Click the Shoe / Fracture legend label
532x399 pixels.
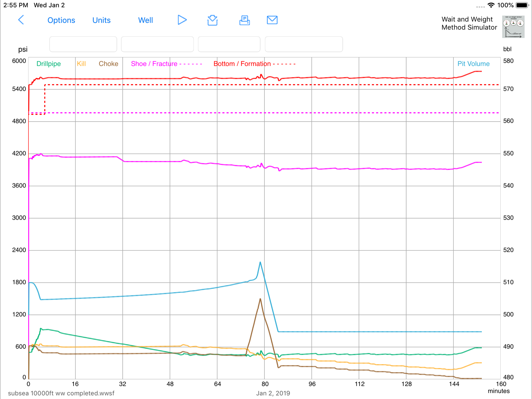point(154,64)
